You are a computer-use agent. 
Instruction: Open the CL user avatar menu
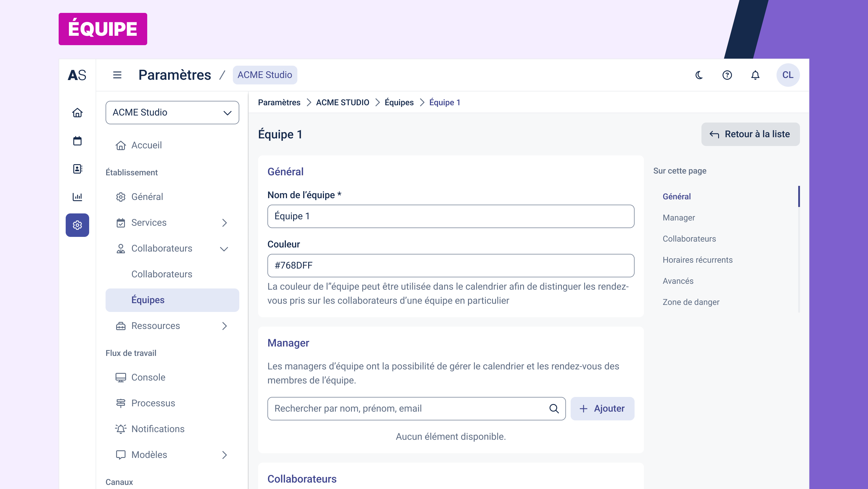788,75
